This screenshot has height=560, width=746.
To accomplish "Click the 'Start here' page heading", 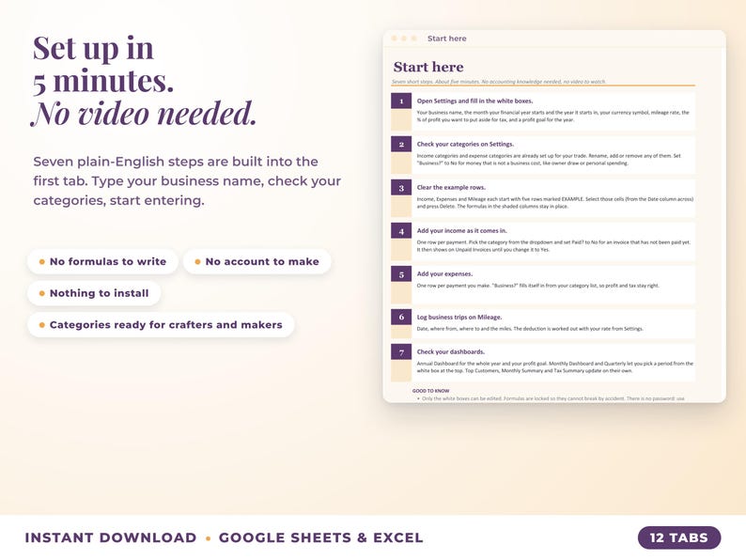I will pos(428,67).
